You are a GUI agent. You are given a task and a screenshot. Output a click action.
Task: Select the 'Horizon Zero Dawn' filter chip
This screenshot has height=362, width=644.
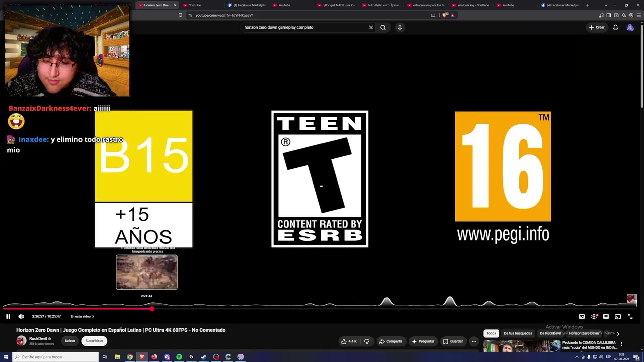584,333
